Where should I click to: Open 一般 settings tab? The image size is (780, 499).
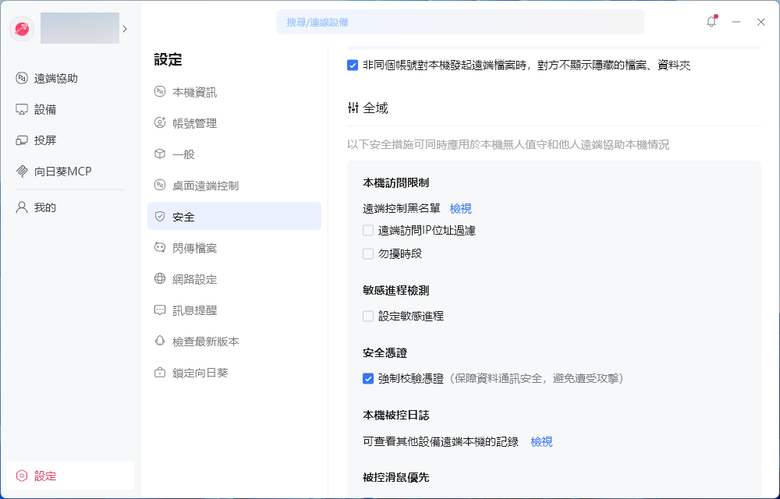234,154
